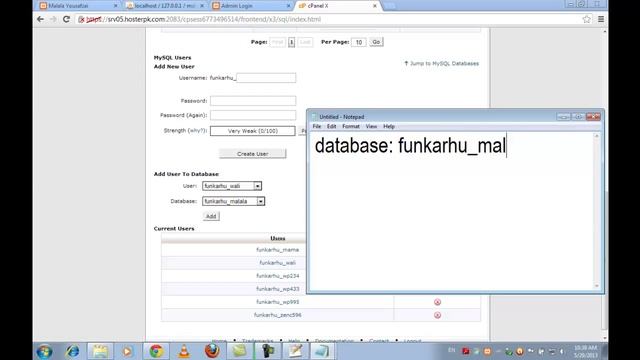Viewport: 640px width, 360px height.
Task: Open Notepad View menu
Action: click(x=371, y=127)
